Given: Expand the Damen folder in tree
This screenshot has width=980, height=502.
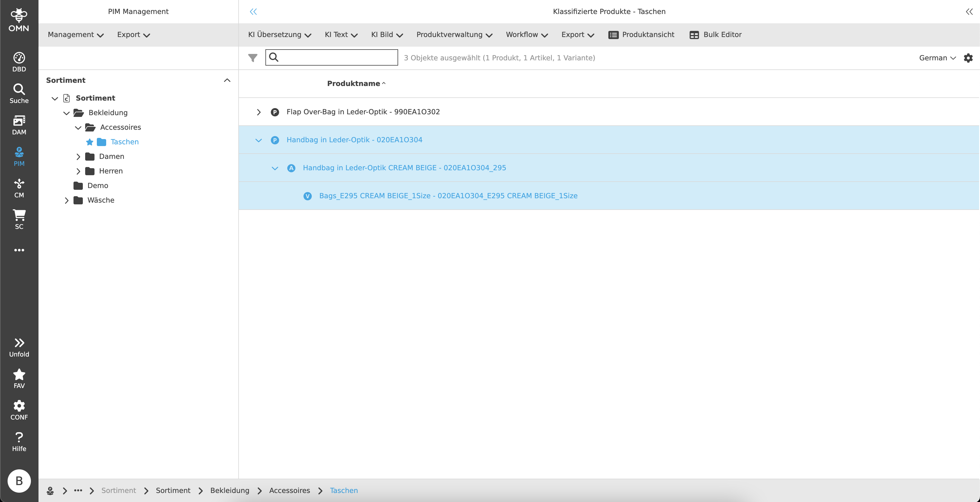Looking at the screenshot, I should pyautogui.click(x=78, y=157).
